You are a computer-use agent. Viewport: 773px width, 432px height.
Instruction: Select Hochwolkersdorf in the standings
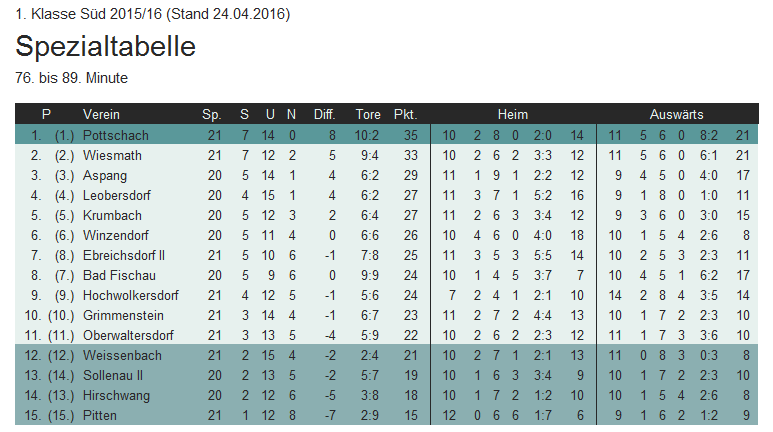(129, 295)
